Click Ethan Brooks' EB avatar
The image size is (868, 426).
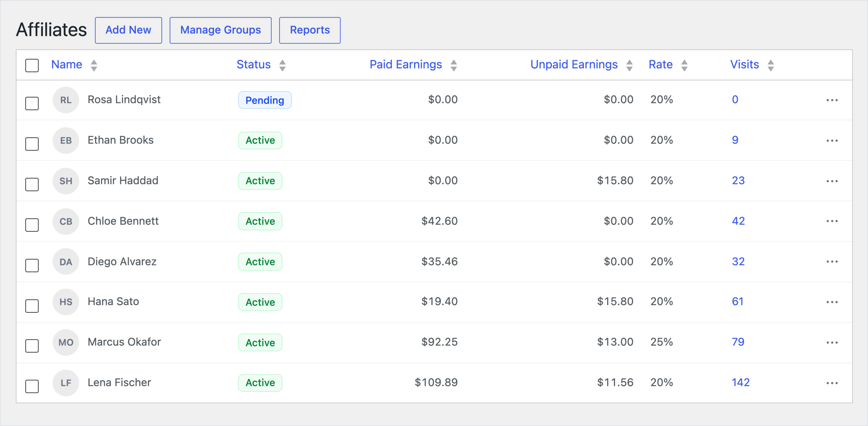(66, 140)
